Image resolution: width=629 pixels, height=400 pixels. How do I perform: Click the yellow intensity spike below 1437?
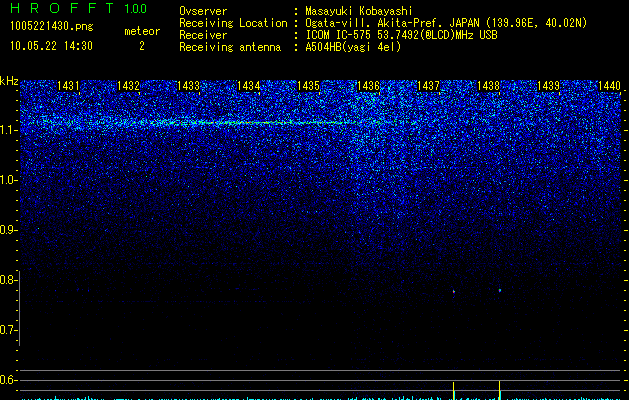454,391
